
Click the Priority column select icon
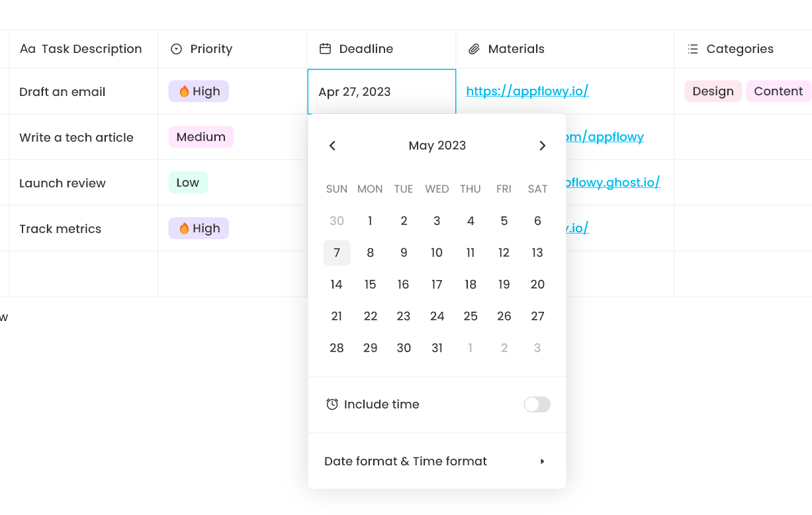pos(176,49)
